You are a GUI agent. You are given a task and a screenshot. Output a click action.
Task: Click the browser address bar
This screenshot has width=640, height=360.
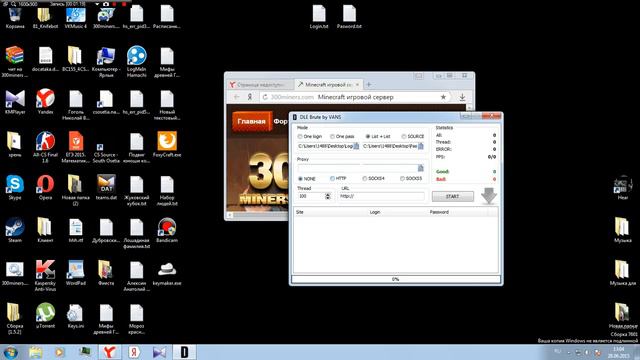click(355, 97)
